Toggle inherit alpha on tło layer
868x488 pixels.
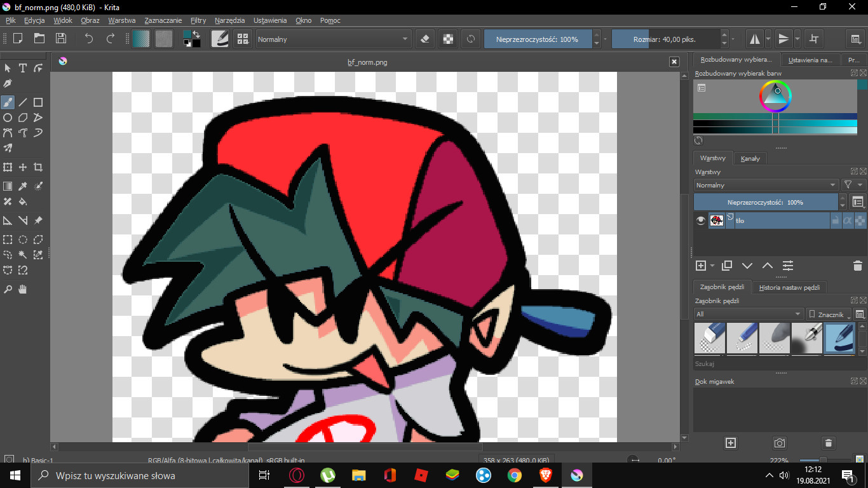[848, 220]
